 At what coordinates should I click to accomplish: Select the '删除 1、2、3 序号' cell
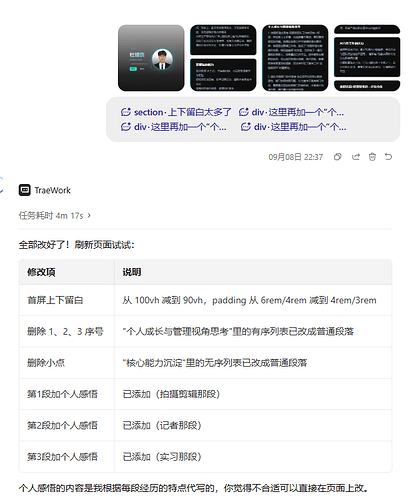(66, 331)
